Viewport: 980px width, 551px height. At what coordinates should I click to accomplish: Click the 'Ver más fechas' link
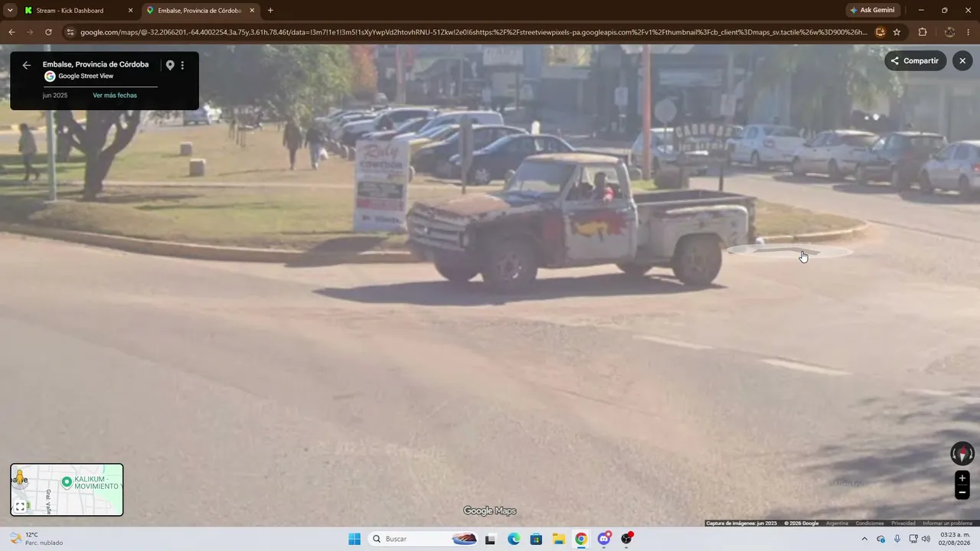[x=115, y=96]
